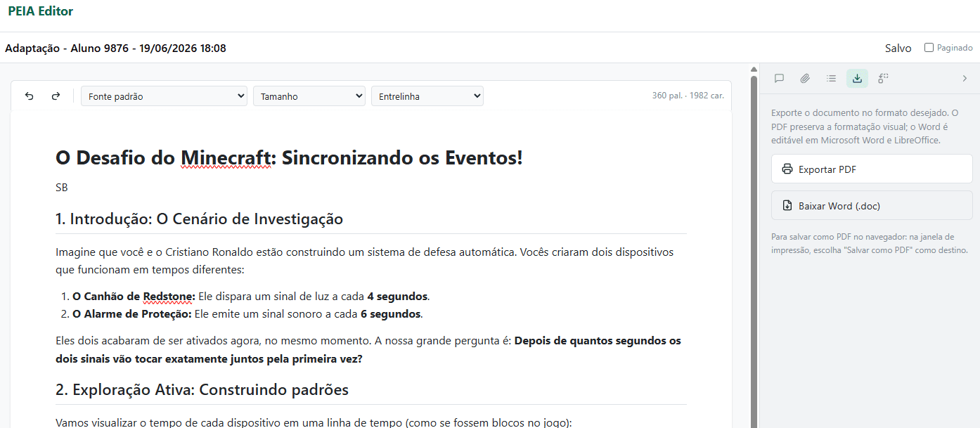Click the paragraph starting 'Imagine que você e o Cristiano'

pyautogui.click(x=365, y=261)
